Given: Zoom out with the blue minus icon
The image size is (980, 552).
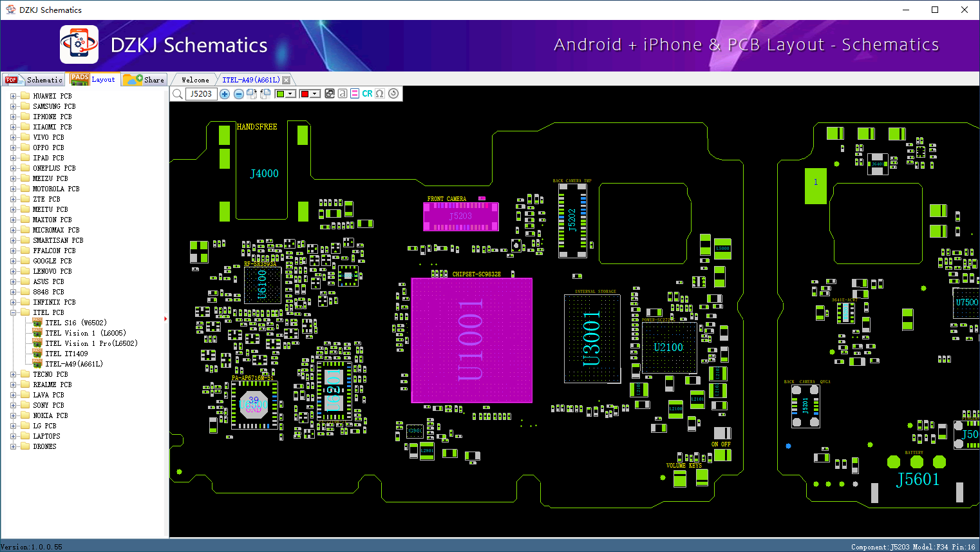Looking at the screenshot, I should coord(239,94).
